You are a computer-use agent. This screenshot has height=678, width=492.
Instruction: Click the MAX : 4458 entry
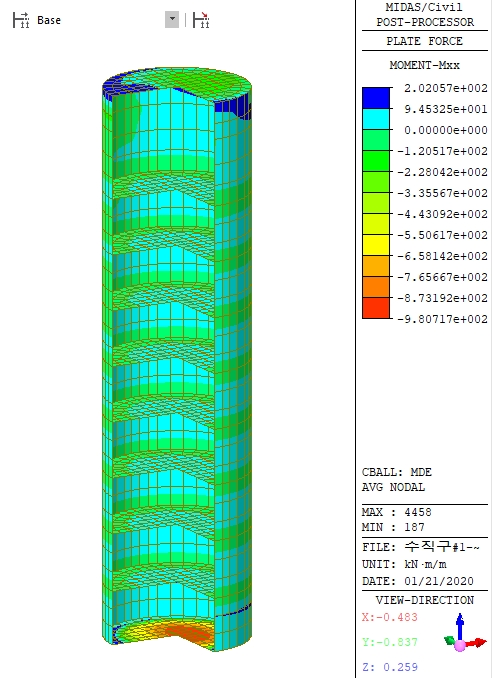click(x=397, y=512)
